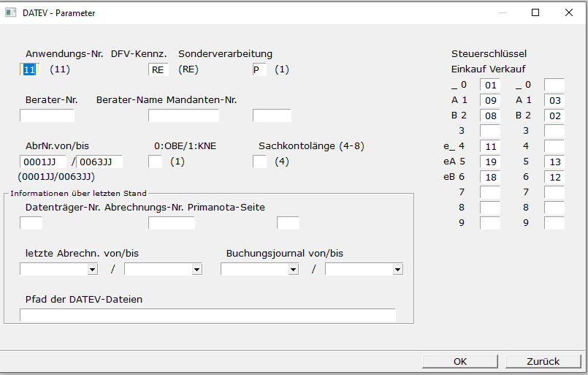588x375 pixels.
Task: Open first letzte Abrechn. von dropdown
Action: coord(92,270)
